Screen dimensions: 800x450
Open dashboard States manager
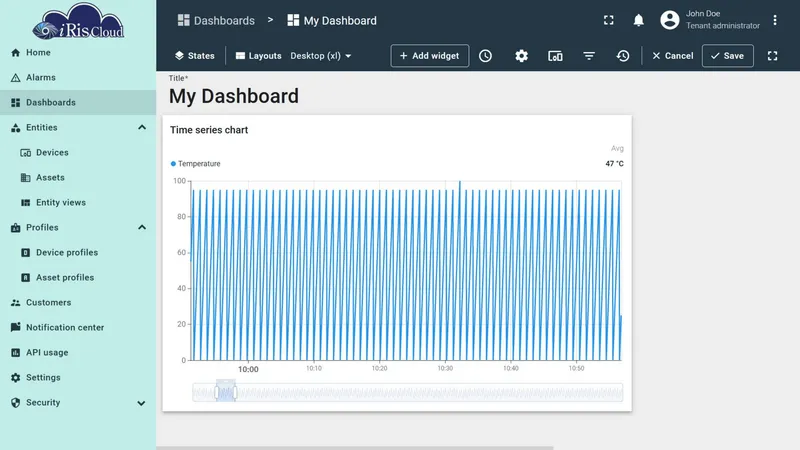[x=194, y=56]
